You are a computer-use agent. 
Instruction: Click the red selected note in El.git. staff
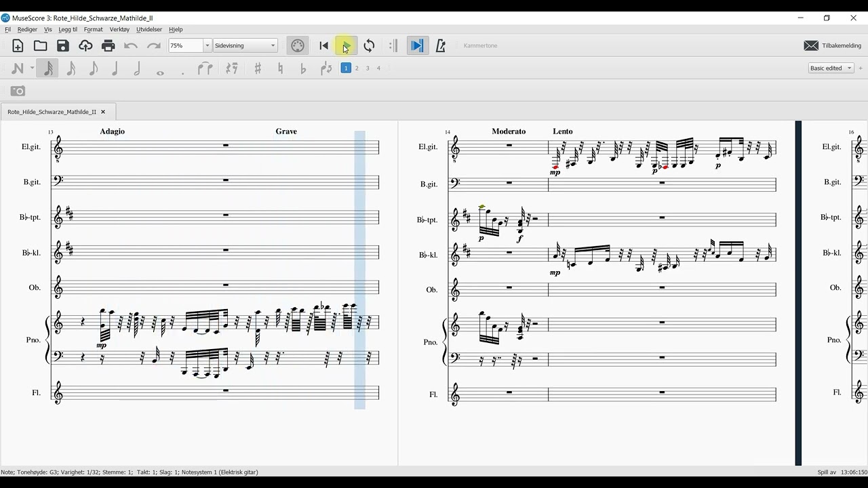click(555, 166)
